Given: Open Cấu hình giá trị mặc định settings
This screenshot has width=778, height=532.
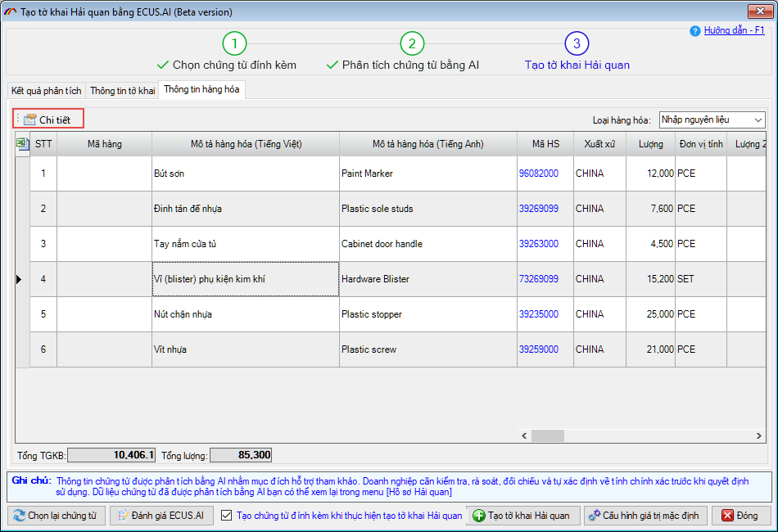Looking at the screenshot, I should coord(642,516).
